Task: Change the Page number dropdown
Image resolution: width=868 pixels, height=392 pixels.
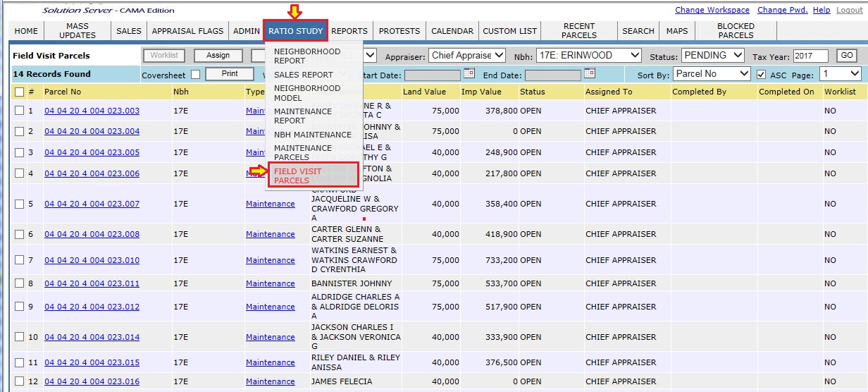Action: [x=841, y=74]
